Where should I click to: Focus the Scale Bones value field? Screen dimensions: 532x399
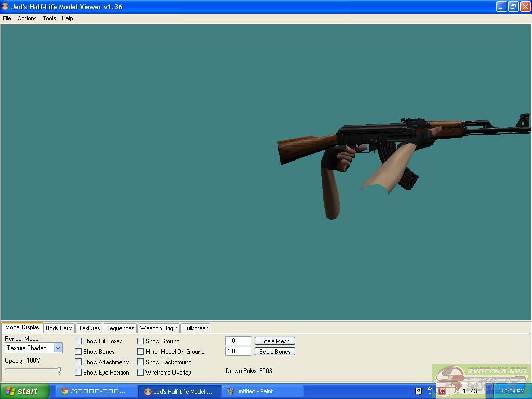(x=238, y=351)
